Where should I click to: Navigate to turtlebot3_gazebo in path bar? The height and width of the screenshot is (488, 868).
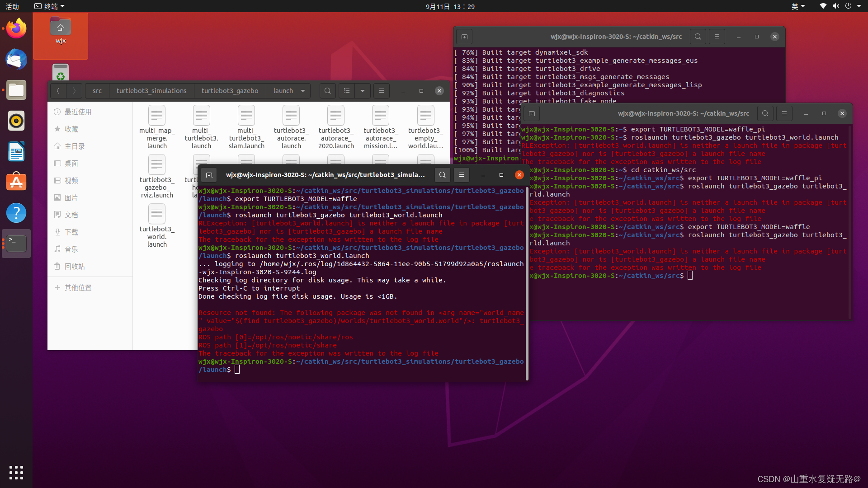pos(230,91)
